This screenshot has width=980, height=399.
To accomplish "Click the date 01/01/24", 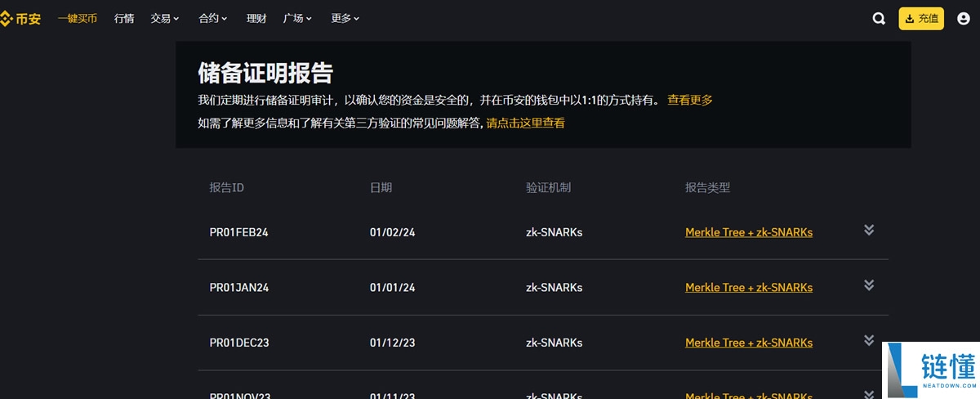I will (x=393, y=288).
